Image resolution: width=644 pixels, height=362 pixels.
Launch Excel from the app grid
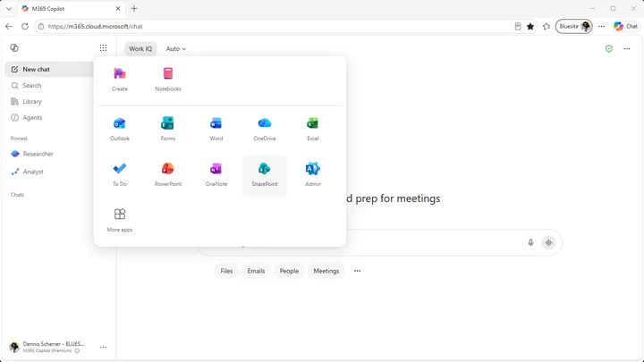pos(312,130)
